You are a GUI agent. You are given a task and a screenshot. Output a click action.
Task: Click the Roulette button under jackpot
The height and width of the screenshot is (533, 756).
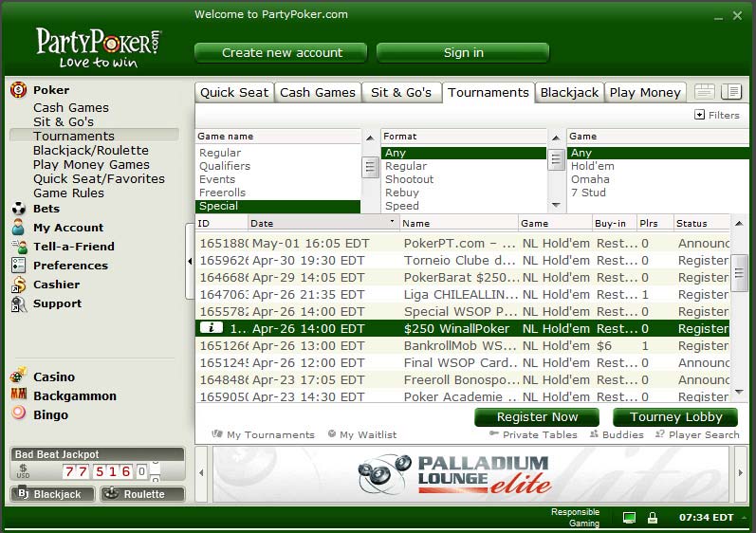[142, 494]
